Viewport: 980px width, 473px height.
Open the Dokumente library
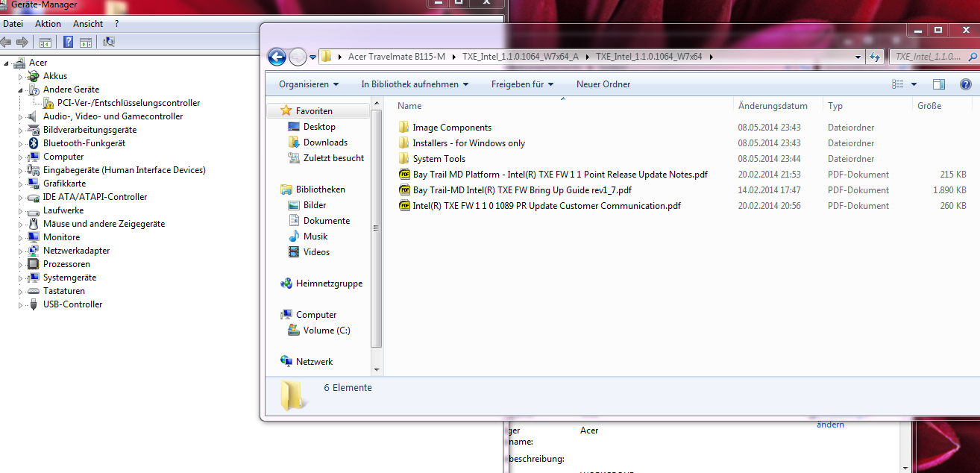[327, 221]
